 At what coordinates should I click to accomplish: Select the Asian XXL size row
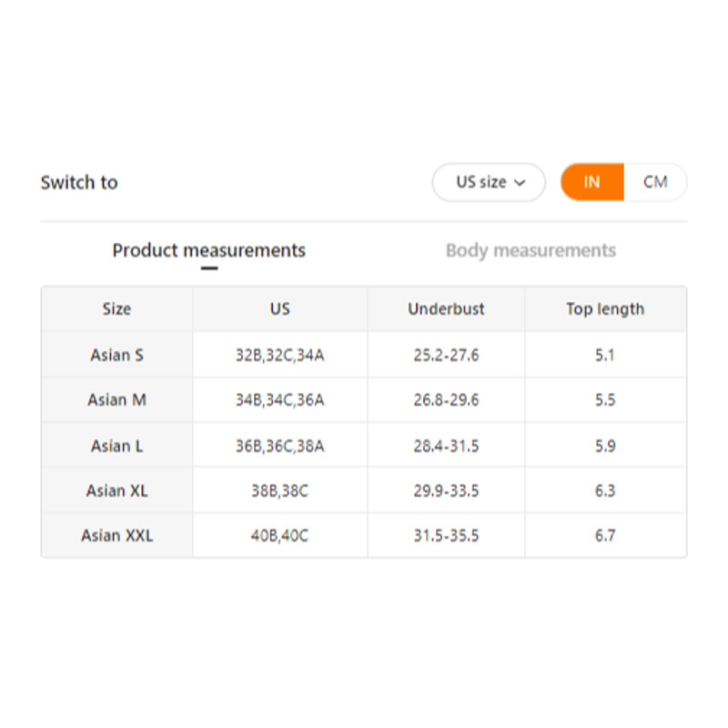pos(116,536)
